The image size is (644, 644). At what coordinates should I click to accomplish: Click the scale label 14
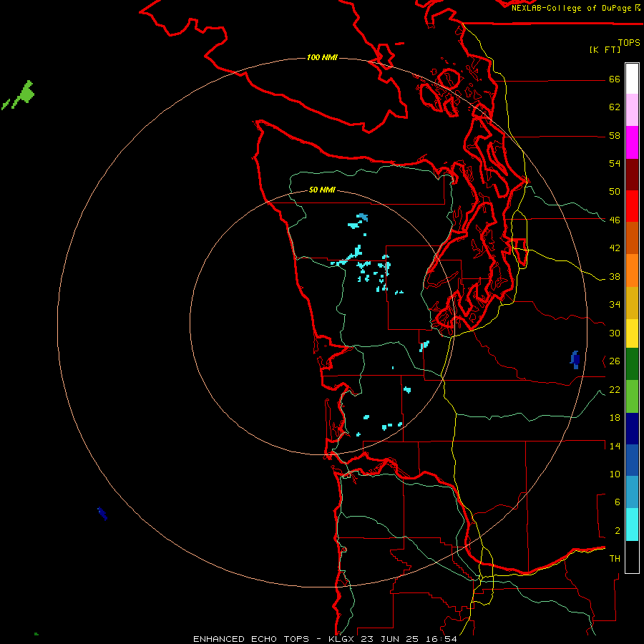(x=615, y=446)
